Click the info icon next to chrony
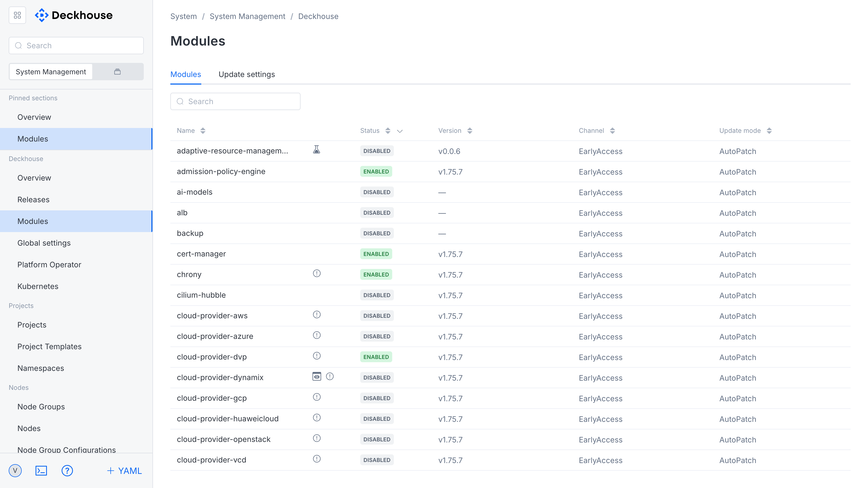Viewport: 868px width, 488px height. coord(317,274)
